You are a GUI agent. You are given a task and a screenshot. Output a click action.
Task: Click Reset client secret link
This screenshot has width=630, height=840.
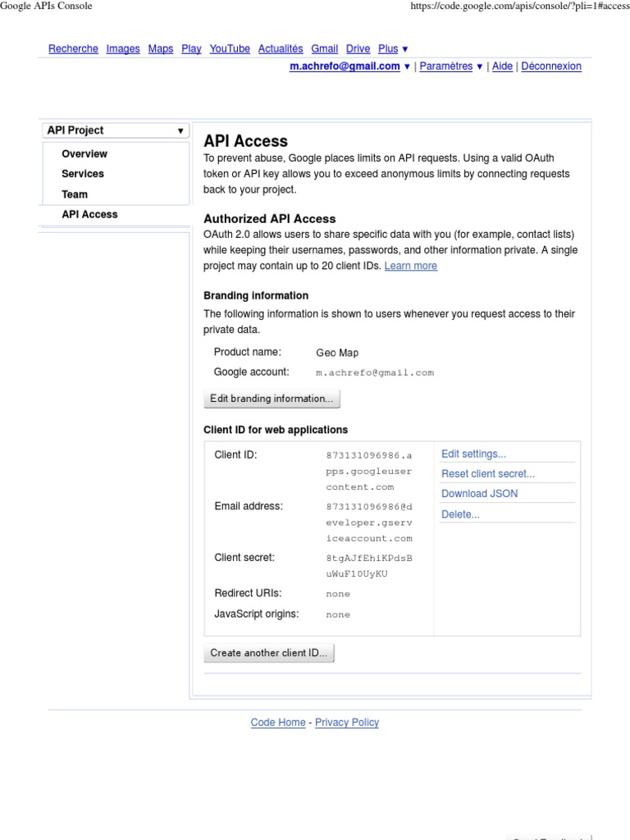click(487, 473)
